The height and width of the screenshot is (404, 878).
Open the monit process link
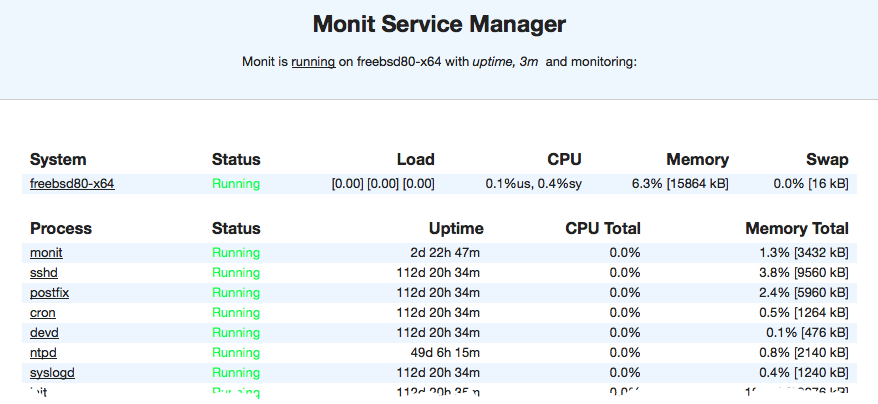tap(46, 253)
